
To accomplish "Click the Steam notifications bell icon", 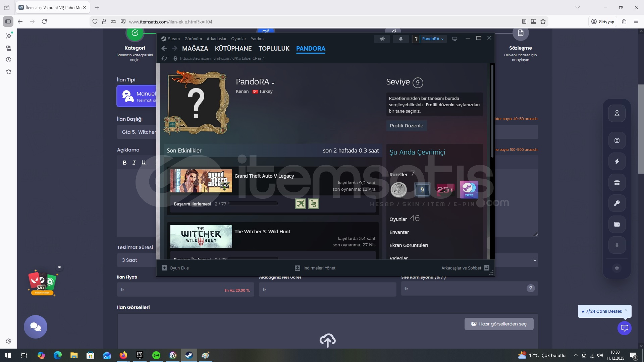I will tap(400, 39).
